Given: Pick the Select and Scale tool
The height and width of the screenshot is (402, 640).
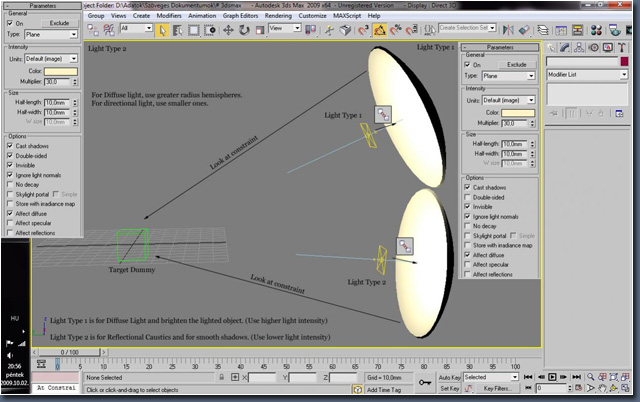Looking at the screenshot, I should tap(260, 30).
